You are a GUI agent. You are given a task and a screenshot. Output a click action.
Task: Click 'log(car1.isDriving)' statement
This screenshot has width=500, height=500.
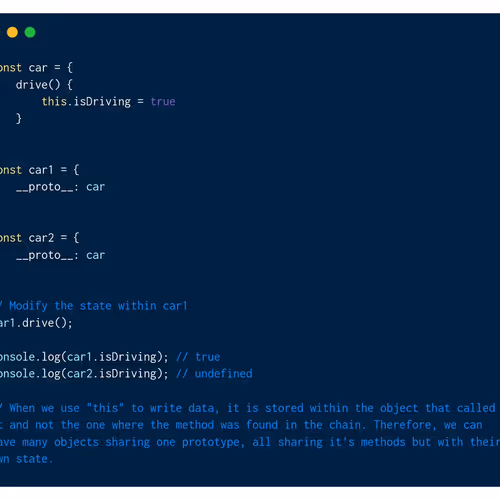[x=105, y=357]
